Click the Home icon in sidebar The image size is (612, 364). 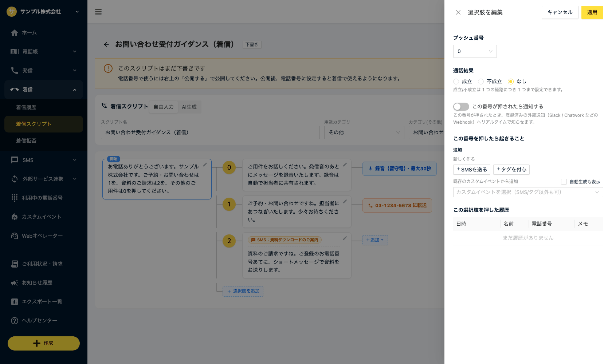15,33
